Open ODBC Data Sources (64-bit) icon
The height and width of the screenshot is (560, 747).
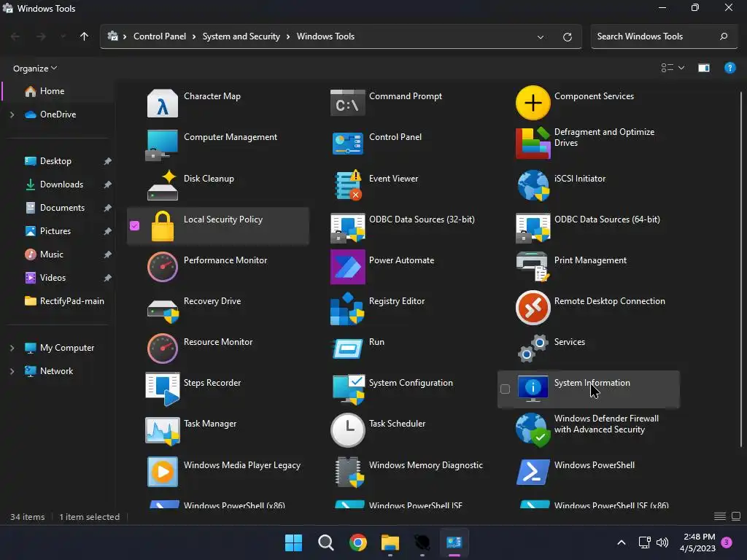tap(533, 227)
